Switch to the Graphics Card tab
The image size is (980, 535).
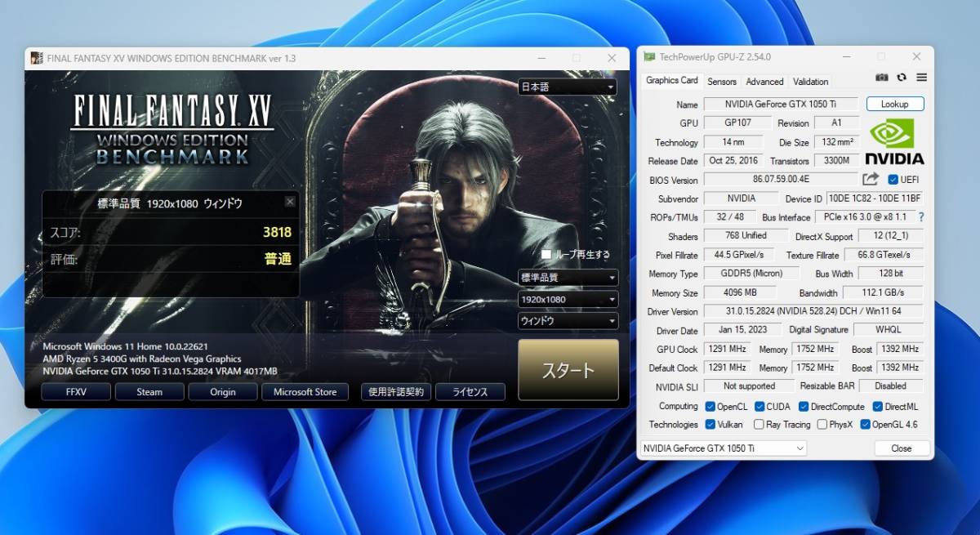pos(672,80)
